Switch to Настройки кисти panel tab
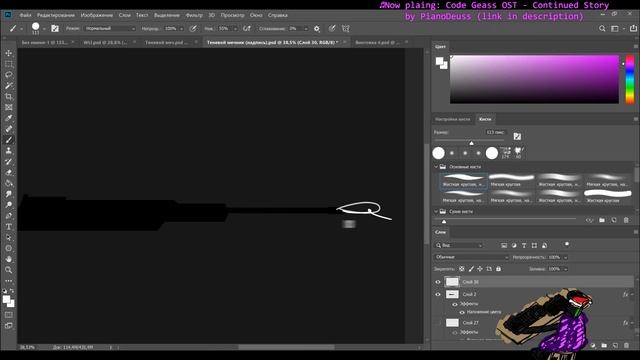 click(453, 119)
